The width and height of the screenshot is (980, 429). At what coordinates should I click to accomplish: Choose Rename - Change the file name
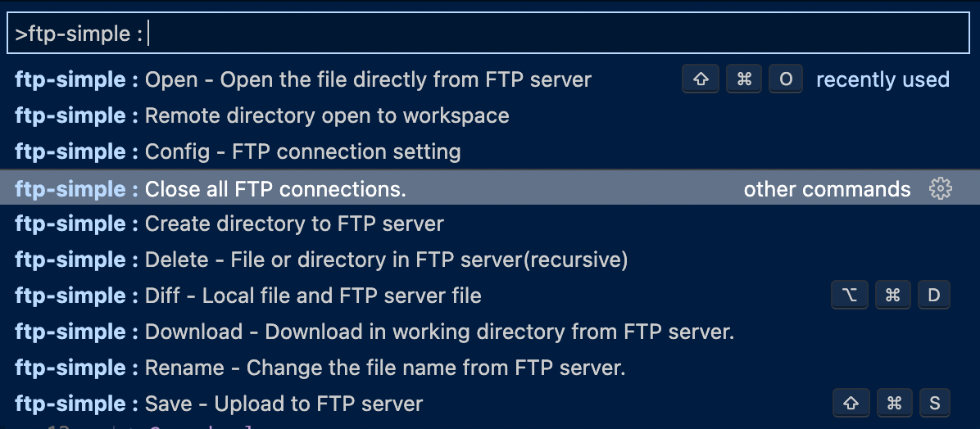pos(490,367)
